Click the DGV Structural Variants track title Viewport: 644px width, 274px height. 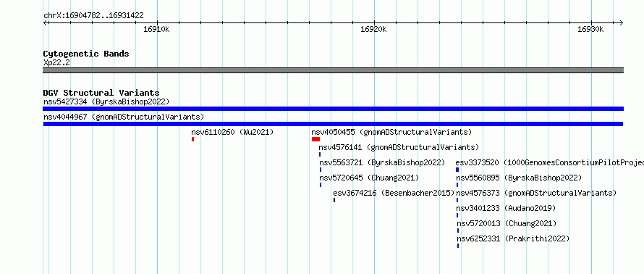[x=101, y=93]
